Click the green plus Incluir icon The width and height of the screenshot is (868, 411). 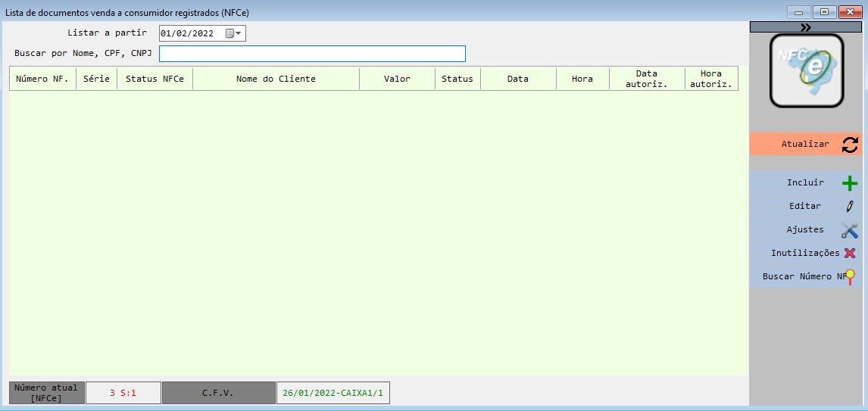(x=850, y=183)
